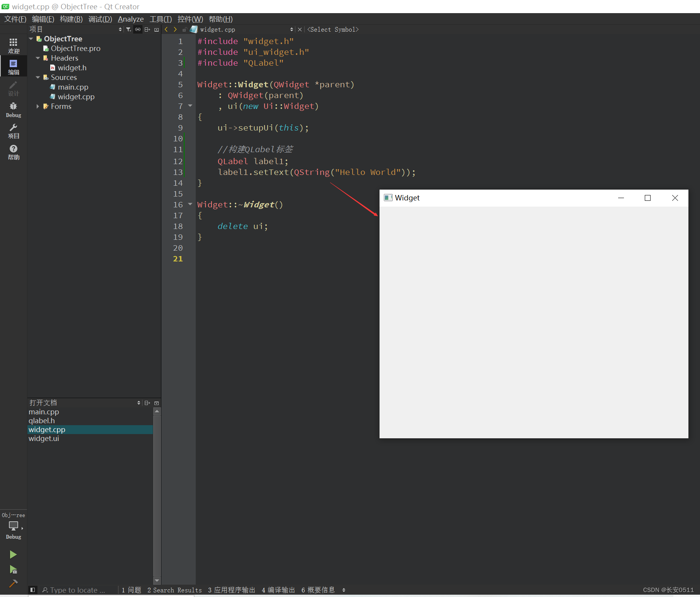This screenshot has height=597, width=700.
Task: Open the kit selector monitor icon
Action: click(x=14, y=526)
